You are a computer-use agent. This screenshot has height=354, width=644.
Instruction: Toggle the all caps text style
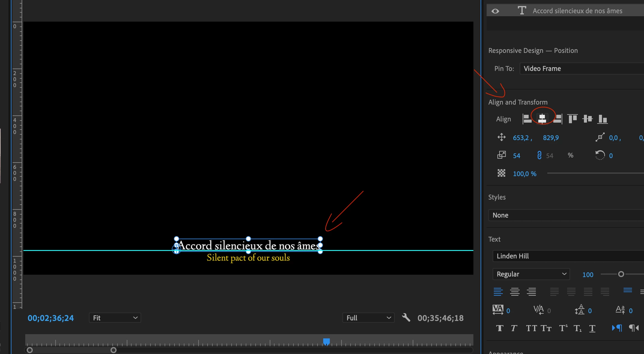coord(532,328)
